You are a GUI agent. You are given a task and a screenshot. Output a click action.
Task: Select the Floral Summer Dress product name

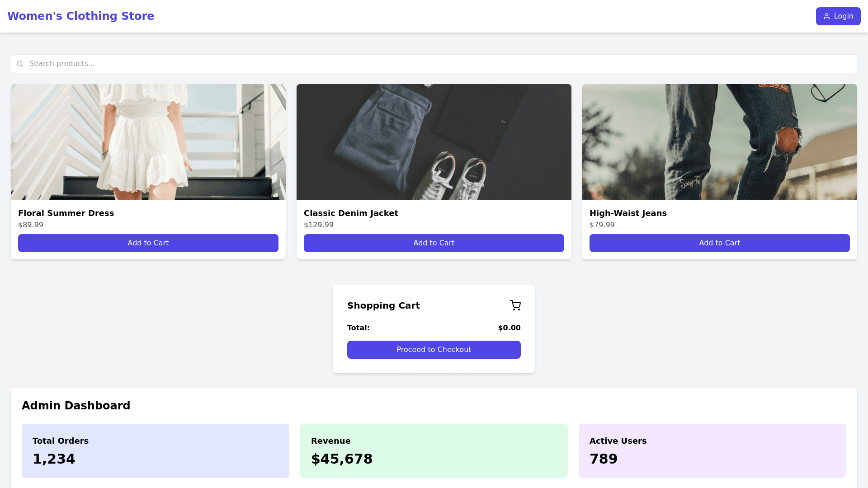[66, 213]
